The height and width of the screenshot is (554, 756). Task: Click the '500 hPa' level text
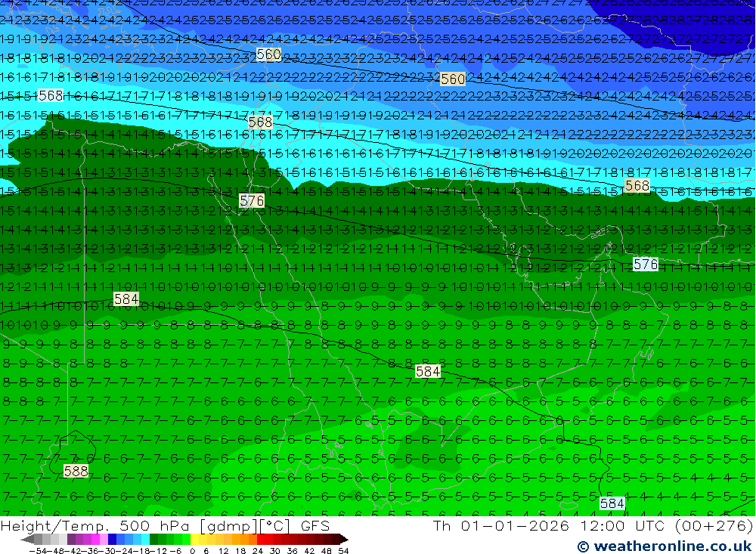pyautogui.click(x=154, y=525)
